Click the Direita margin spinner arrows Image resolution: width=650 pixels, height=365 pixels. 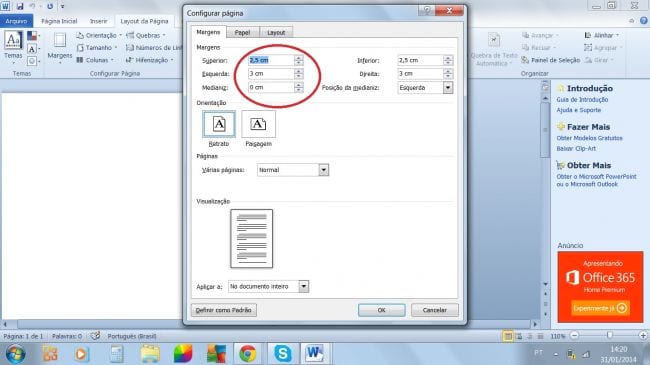coord(448,74)
